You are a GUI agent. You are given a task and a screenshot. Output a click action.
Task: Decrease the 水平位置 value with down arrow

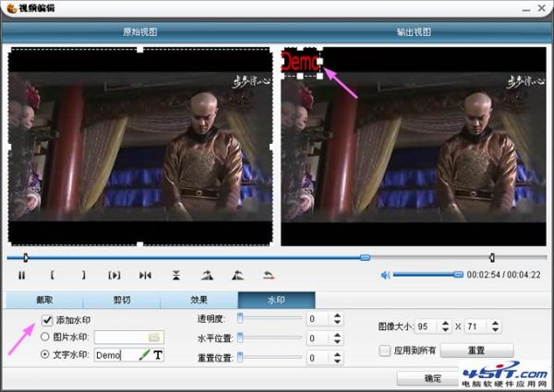click(x=337, y=341)
